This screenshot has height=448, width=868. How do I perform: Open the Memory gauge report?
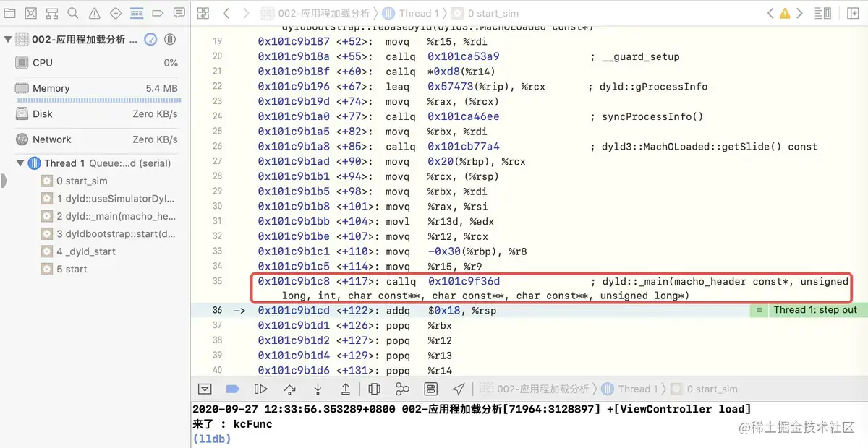click(95, 88)
